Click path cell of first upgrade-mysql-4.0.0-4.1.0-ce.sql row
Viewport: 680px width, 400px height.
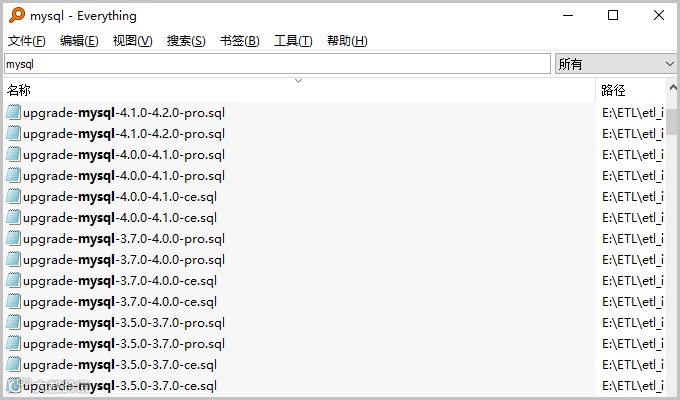633,197
